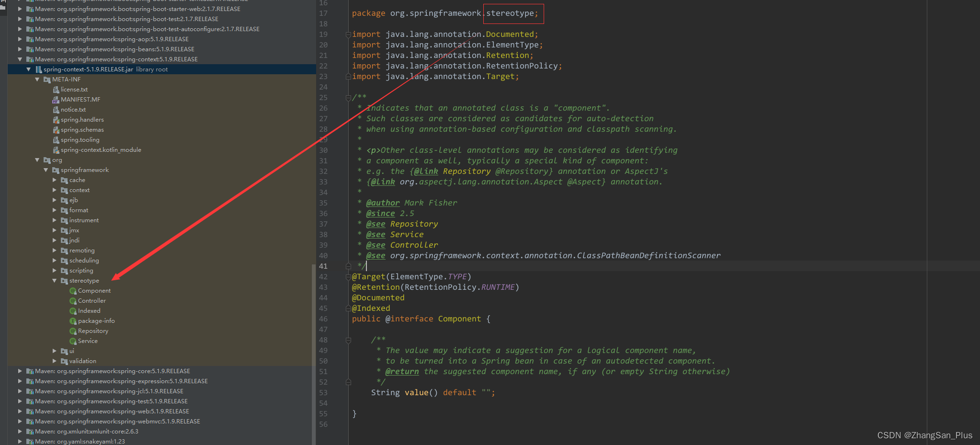980x445 pixels.
Task: Click the Controller annotation class icon
Action: point(73,301)
